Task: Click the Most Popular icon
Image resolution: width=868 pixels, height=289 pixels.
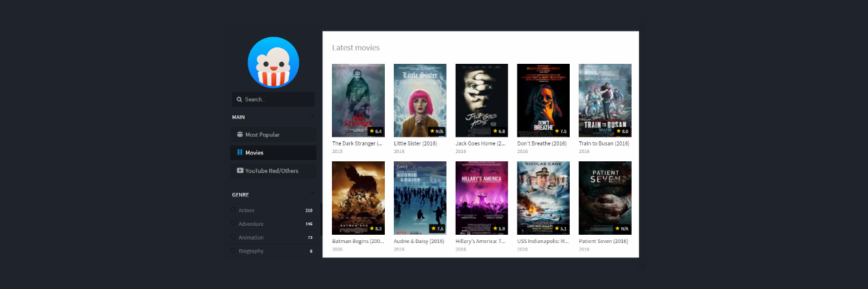Action: tap(239, 135)
